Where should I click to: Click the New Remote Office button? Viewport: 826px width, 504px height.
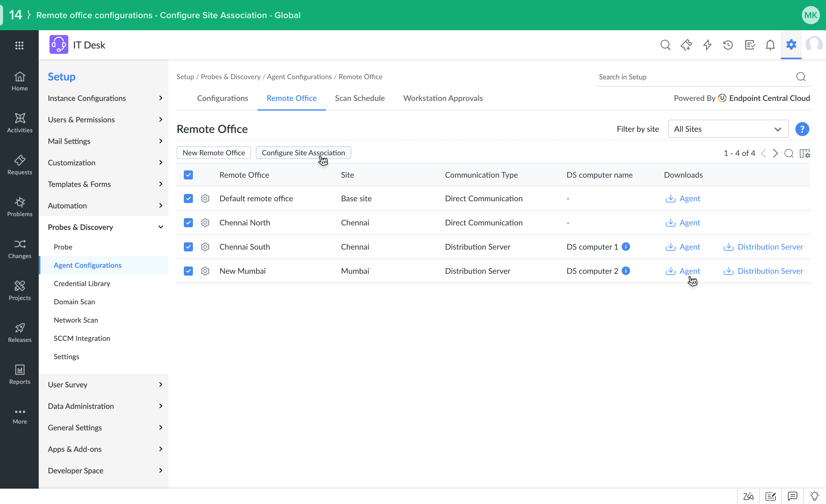coord(213,153)
